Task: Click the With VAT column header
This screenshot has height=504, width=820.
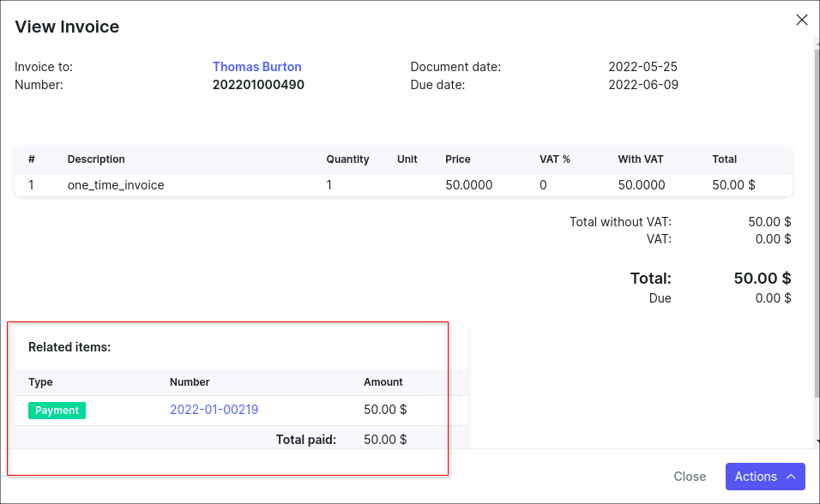Action: 641,159
